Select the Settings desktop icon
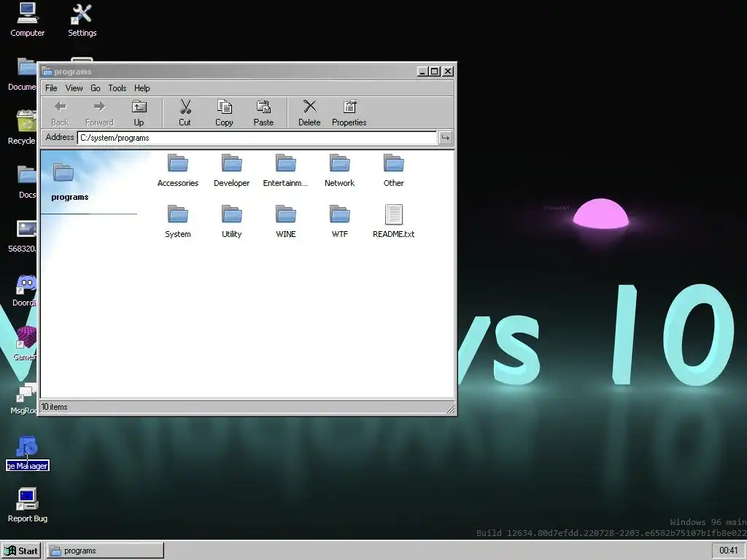Image resolution: width=747 pixels, height=560 pixels. click(x=82, y=20)
